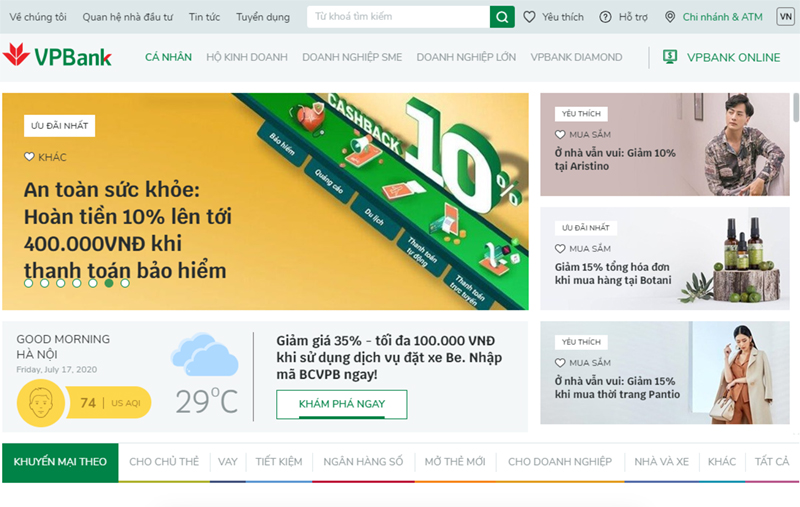Open the Chi nhánh & ATM link
800x507 pixels.
click(722, 17)
